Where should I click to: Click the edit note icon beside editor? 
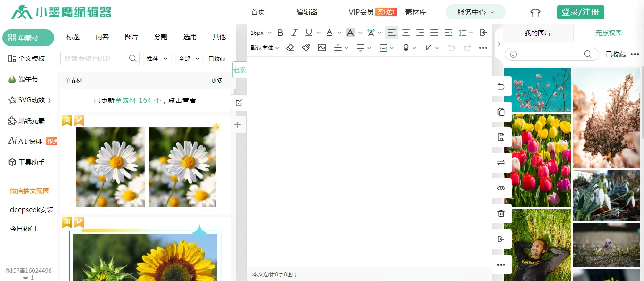pyautogui.click(x=239, y=103)
